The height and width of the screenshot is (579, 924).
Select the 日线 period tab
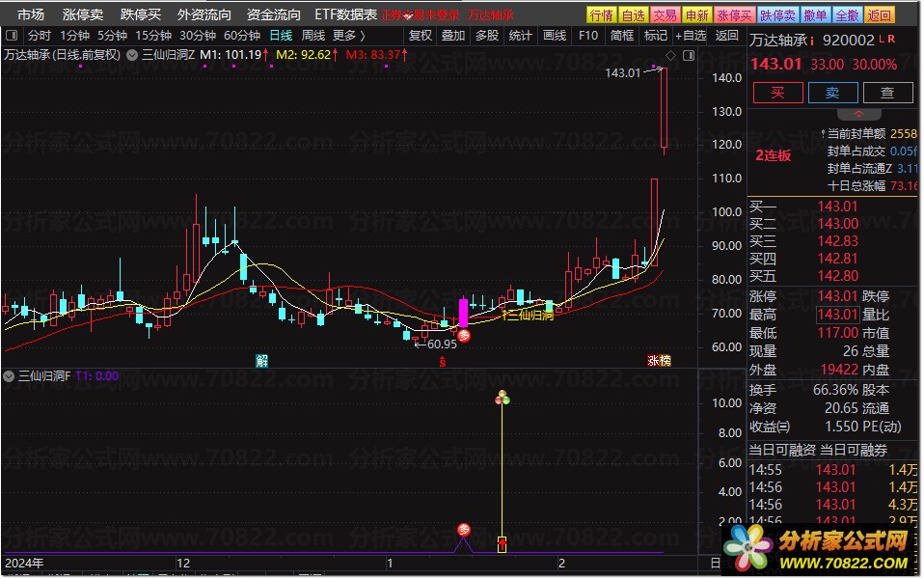[281, 36]
